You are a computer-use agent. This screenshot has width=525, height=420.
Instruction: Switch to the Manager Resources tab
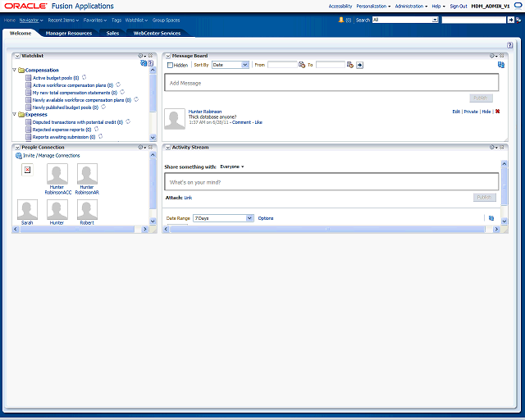pyautogui.click(x=69, y=33)
